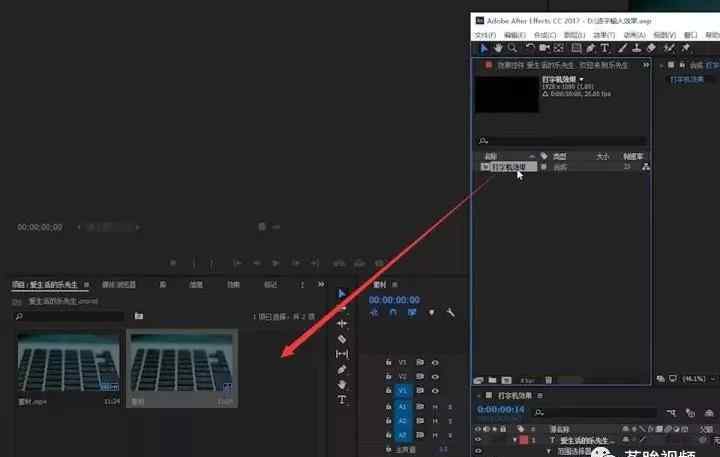
Task: Select the Zoom tool in After Effects toolbar
Action: 512,47
